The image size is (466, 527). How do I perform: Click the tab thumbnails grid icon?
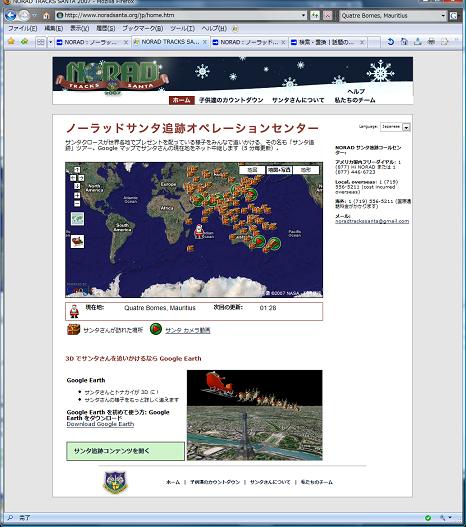[x=40, y=42]
